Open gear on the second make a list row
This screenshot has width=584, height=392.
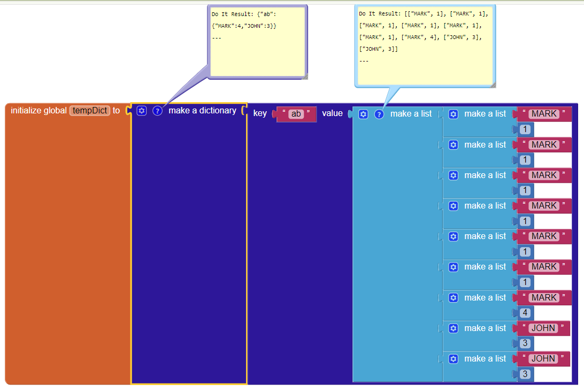(x=454, y=144)
